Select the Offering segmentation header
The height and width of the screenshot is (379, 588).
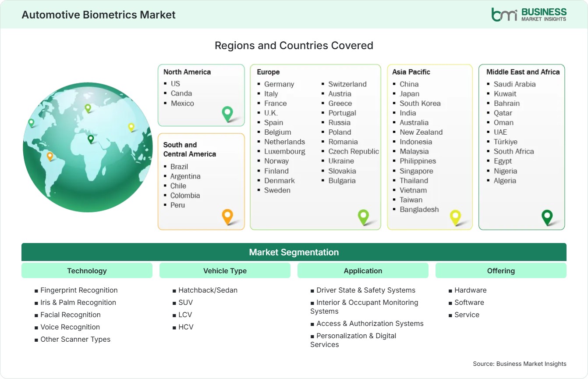501,271
